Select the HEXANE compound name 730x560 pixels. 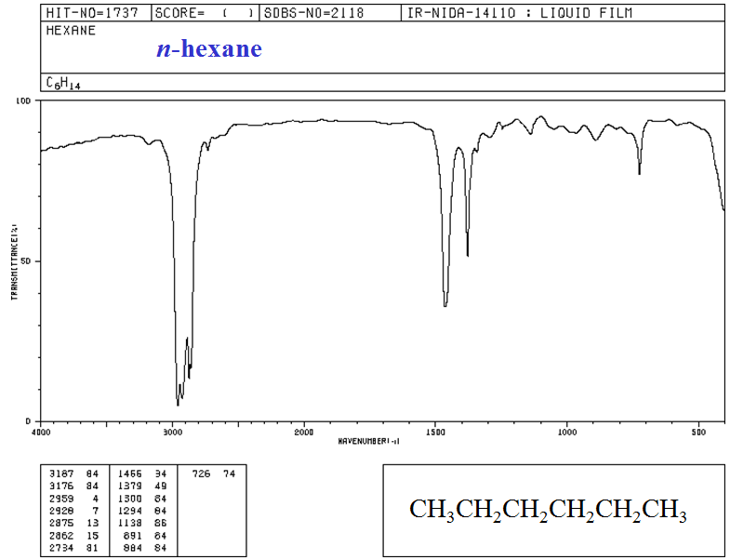(71, 30)
